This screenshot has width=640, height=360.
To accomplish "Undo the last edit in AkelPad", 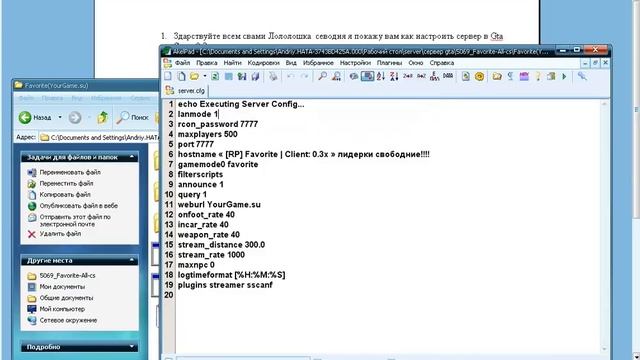I will tap(291, 76).
